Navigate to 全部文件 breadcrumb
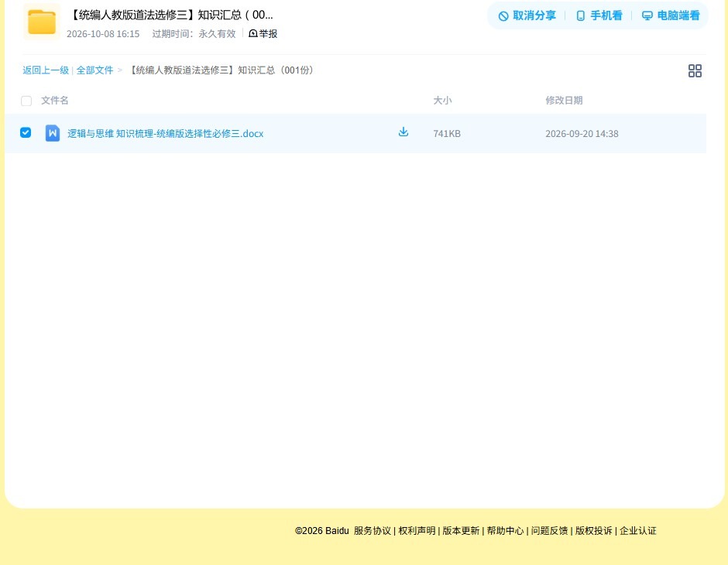Image resolution: width=728 pixels, height=565 pixels. point(94,70)
